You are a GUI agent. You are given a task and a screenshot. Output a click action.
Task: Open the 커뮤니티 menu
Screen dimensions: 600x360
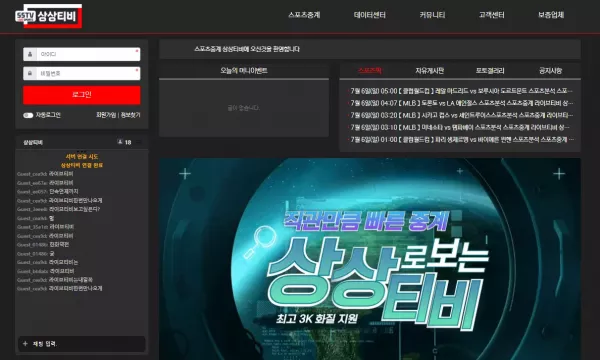(432, 15)
